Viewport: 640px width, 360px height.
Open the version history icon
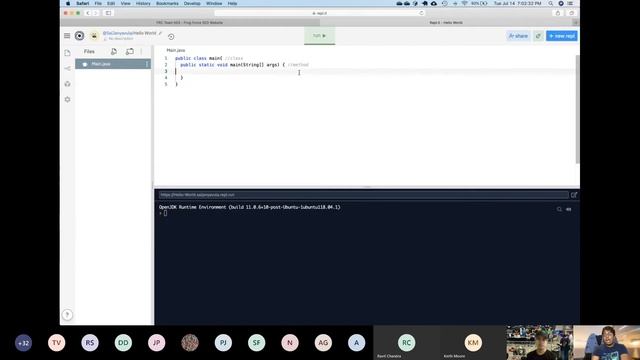pos(171,37)
